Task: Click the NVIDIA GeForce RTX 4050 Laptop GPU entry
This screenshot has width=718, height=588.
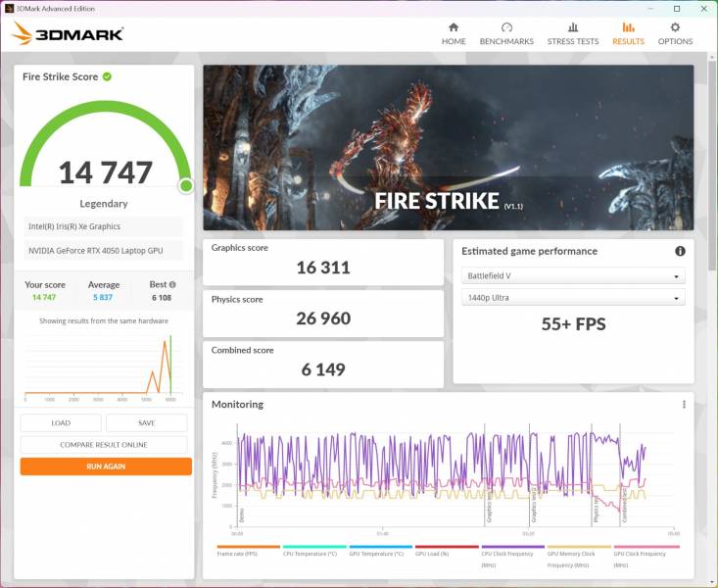Action: [103, 251]
